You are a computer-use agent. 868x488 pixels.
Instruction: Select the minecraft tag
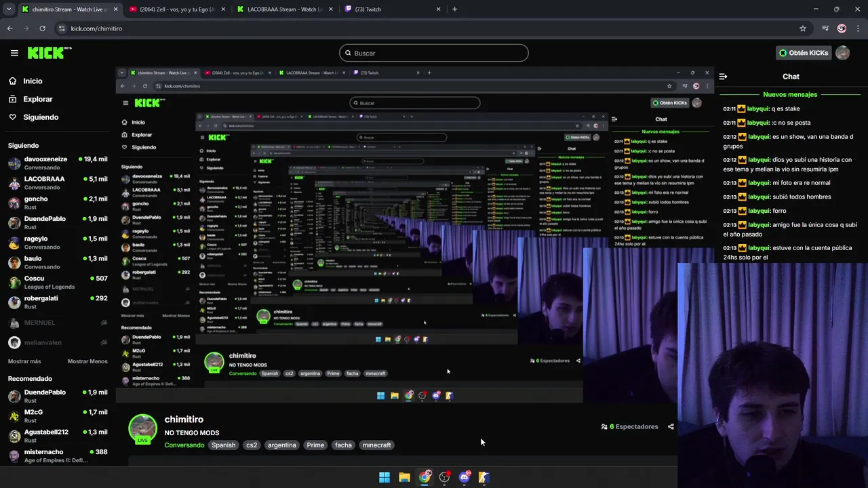376,445
